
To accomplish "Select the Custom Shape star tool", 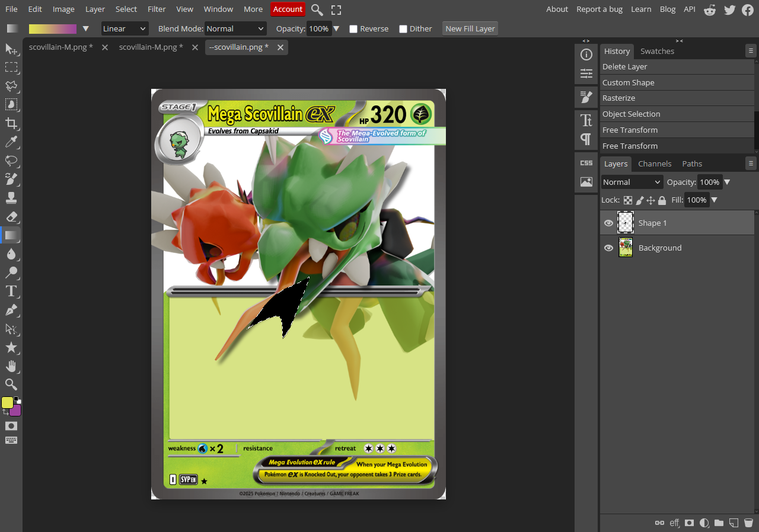I will [x=11, y=347].
